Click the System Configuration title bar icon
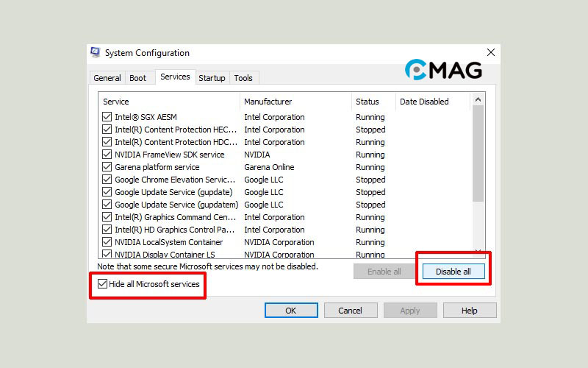 click(x=96, y=53)
